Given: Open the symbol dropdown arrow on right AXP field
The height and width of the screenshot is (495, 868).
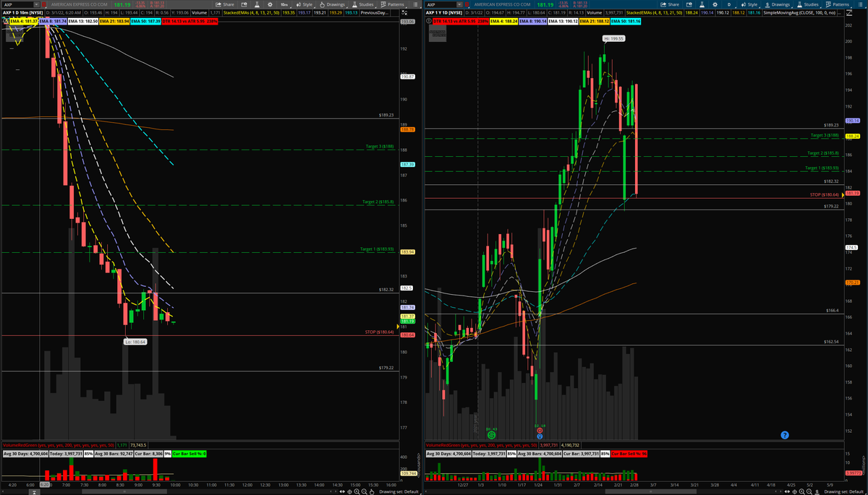Looking at the screenshot, I should click(x=459, y=4).
